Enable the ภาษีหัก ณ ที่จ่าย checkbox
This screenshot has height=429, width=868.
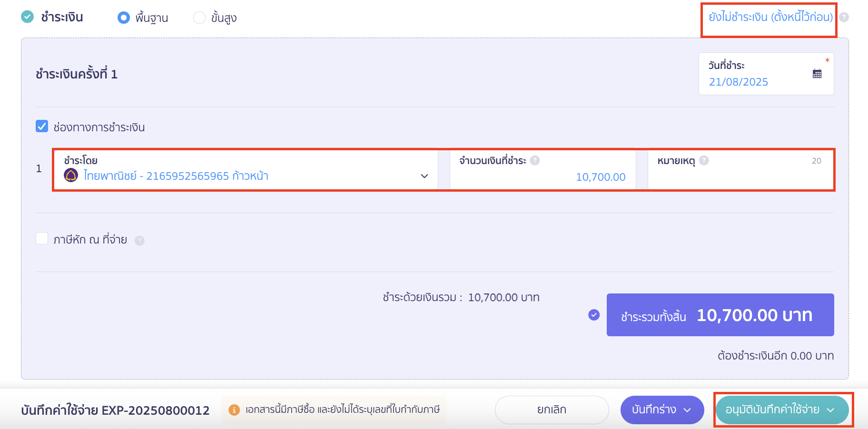point(42,238)
